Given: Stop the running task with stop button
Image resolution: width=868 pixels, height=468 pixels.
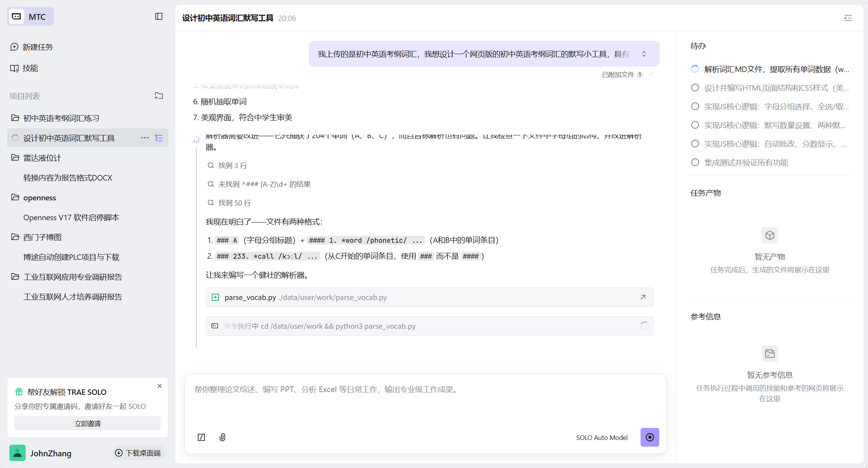Looking at the screenshot, I should pos(650,437).
